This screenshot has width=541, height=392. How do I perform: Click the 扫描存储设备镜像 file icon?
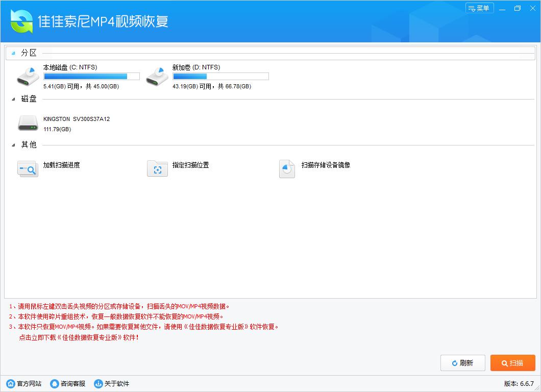(x=287, y=168)
